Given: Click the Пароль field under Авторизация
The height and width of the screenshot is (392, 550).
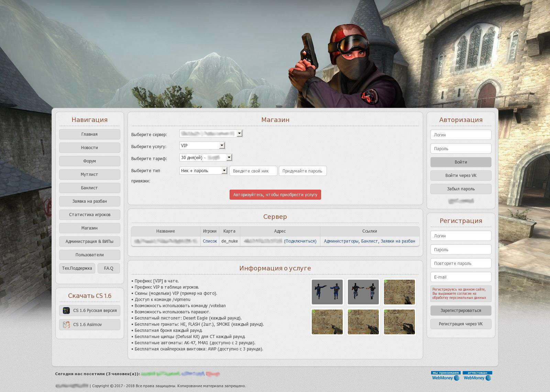Looking at the screenshot, I should coord(461,149).
